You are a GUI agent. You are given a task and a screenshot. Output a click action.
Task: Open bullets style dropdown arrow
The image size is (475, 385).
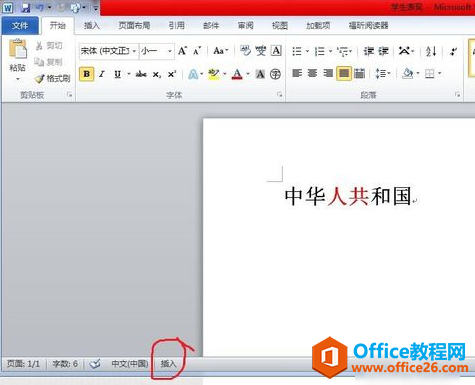pyautogui.click(x=307, y=51)
